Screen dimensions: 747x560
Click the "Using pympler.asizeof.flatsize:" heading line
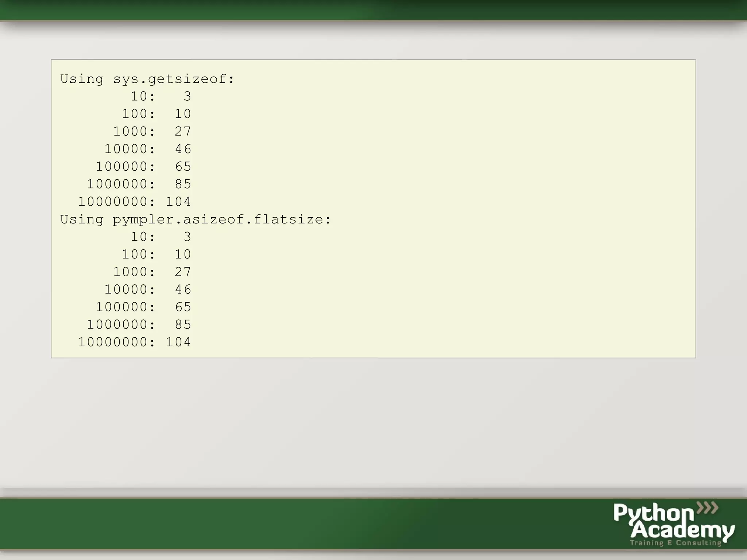tap(196, 219)
